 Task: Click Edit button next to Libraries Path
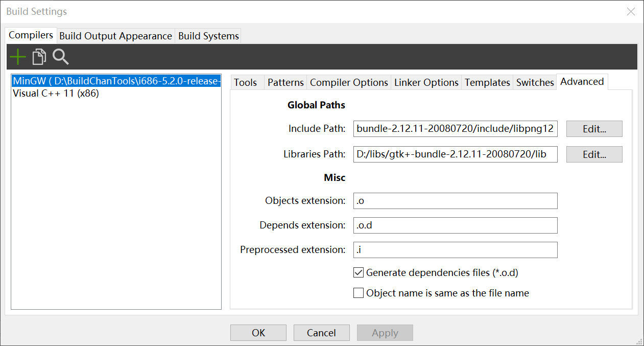pos(594,154)
